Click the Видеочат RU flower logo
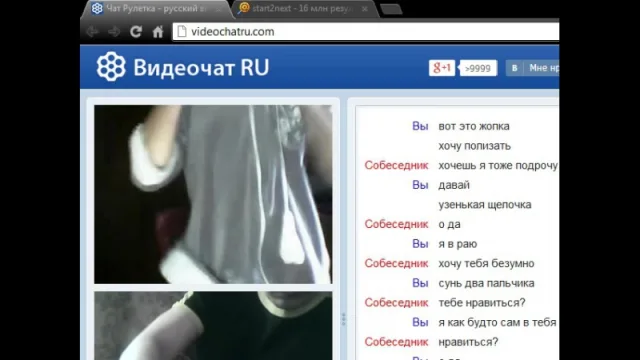The image size is (640, 360). pos(111,67)
